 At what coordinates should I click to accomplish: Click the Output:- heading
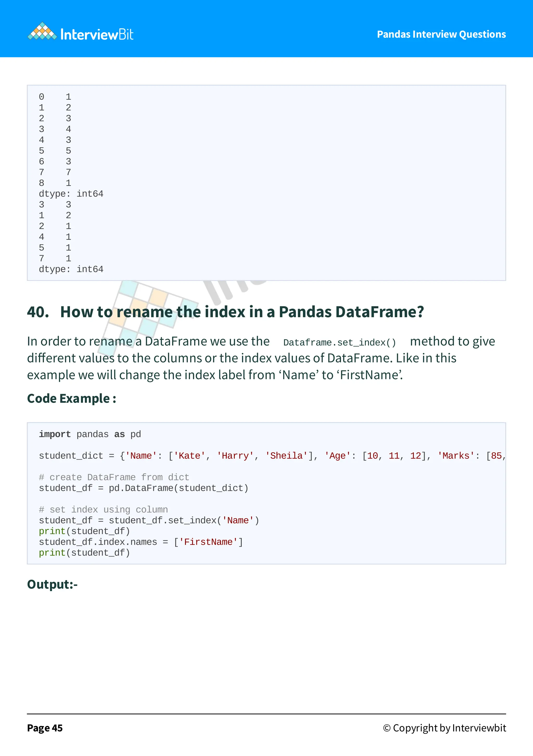[x=52, y=584]
